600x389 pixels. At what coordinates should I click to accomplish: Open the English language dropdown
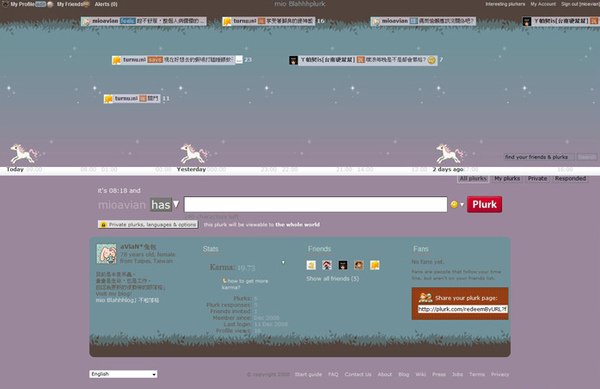click(123, 374)
